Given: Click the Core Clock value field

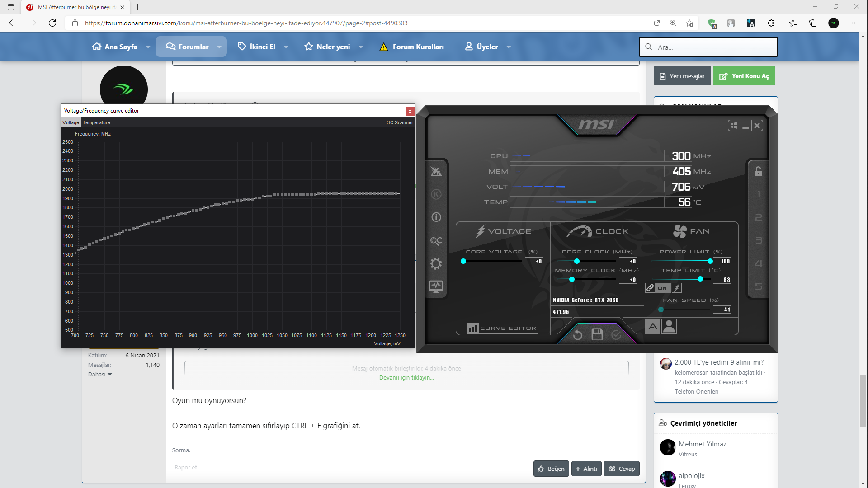Looking at the screenshot, I should pyautogui.click(x=628, y=261).
